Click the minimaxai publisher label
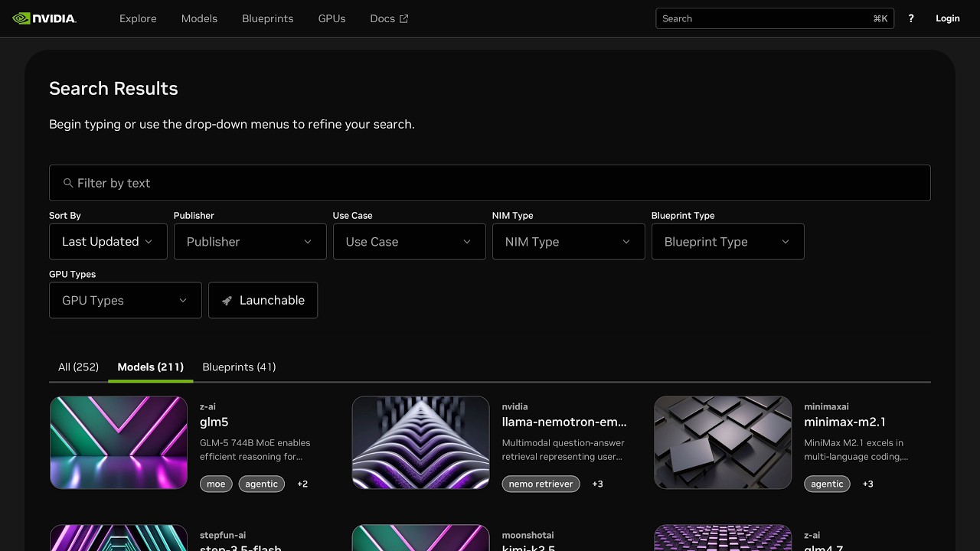This screenshot has height=551, width=980. 826,407
